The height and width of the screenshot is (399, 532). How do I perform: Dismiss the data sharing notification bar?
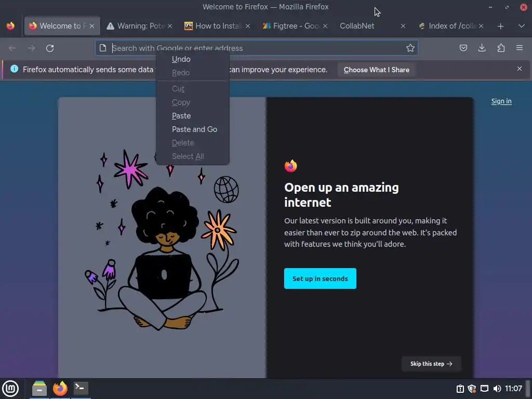[519, 69]
